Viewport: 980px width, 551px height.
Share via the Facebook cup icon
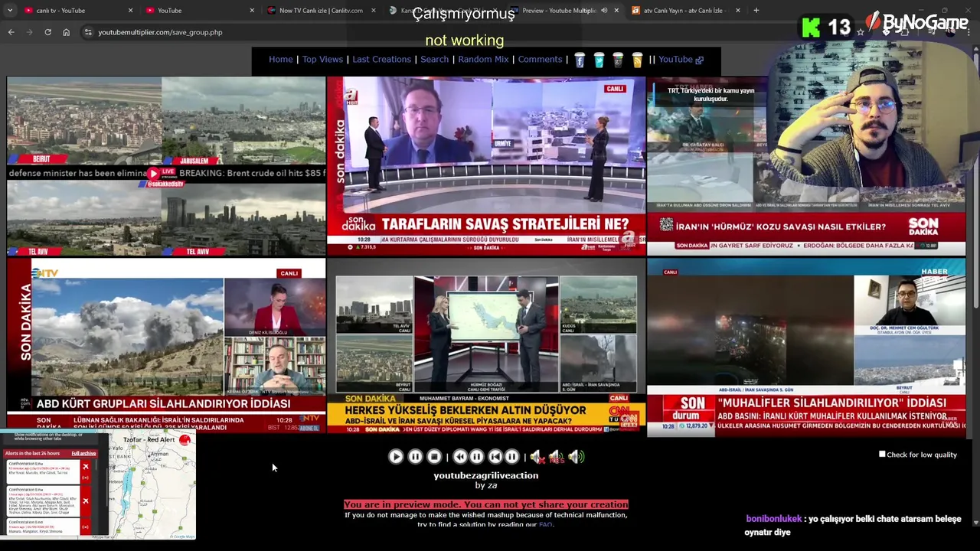pyautogui.click(x=580, y=60)
